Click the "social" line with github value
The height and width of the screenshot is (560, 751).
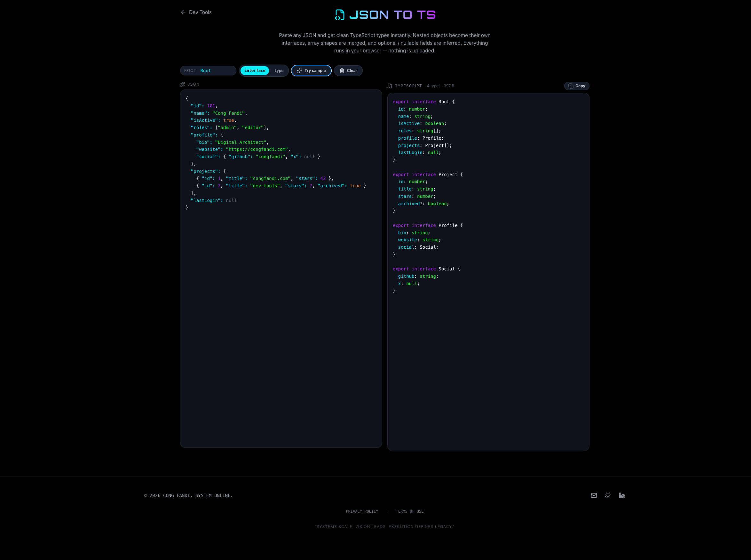(x=258, y=157)
